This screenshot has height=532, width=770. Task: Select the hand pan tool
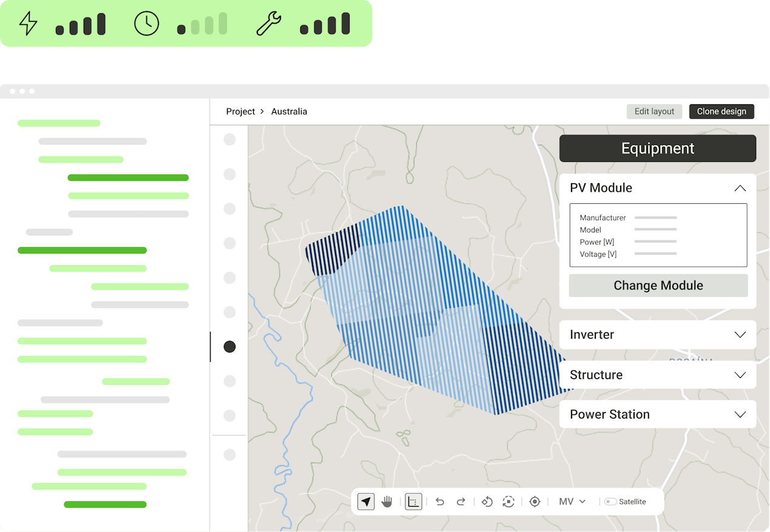[387, 502]
